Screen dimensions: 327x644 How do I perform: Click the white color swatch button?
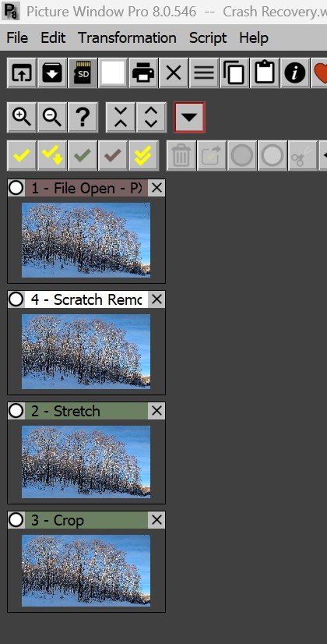pyautogui.click(x=113, y=73)
